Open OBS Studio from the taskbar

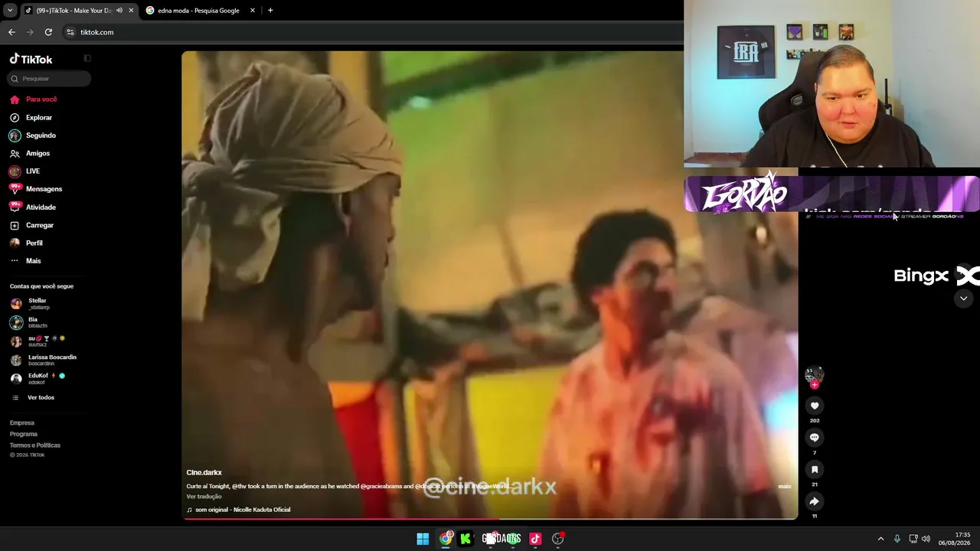[x=558, y=539]
